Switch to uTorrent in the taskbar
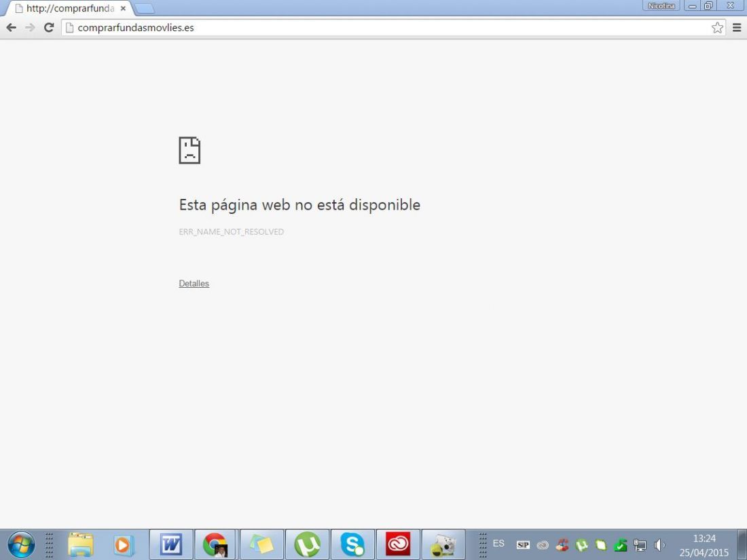Screen dimensions: 747x560 tap(307, 544)
